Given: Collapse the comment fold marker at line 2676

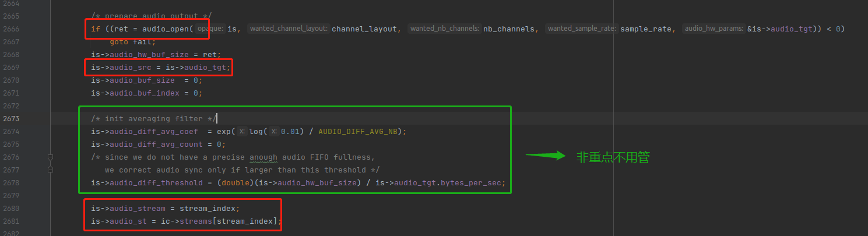Looking at the screenshot, I should [51, 157].
